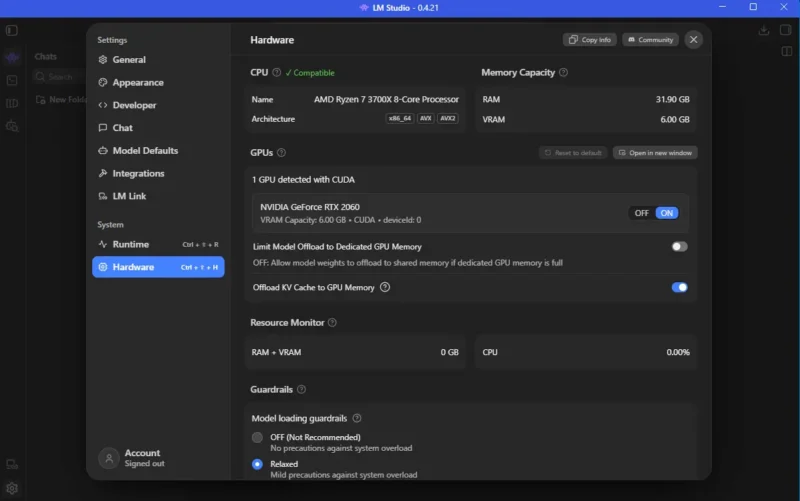Click Integrations plug icon
800x501 pixels.
(103, 173)
